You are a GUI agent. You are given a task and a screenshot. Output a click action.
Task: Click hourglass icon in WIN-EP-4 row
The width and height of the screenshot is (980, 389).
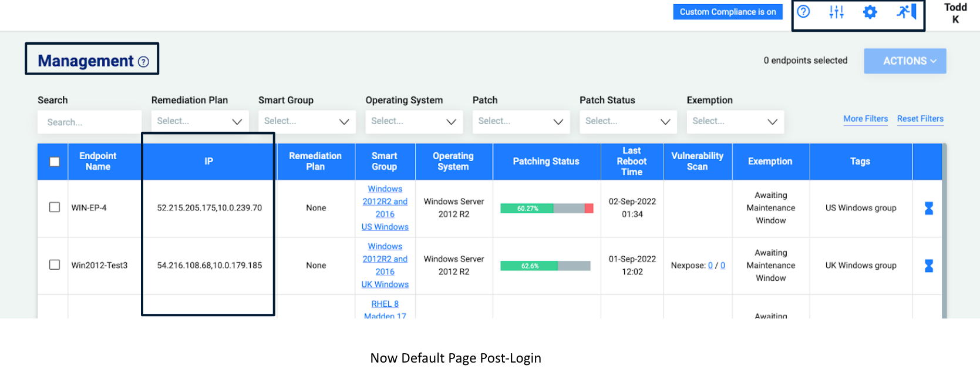click(x=929, y=208)
